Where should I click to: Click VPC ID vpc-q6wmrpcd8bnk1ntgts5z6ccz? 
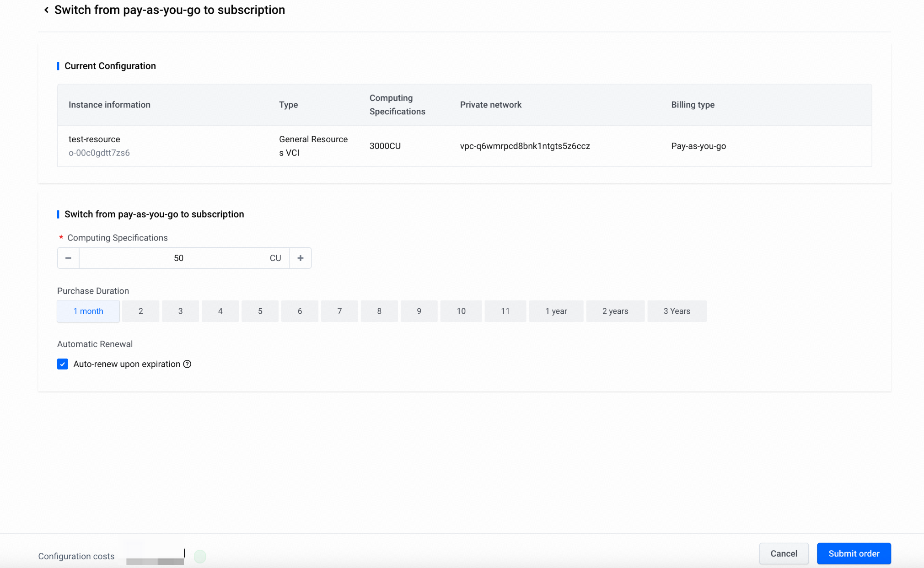tap(525, 146)
